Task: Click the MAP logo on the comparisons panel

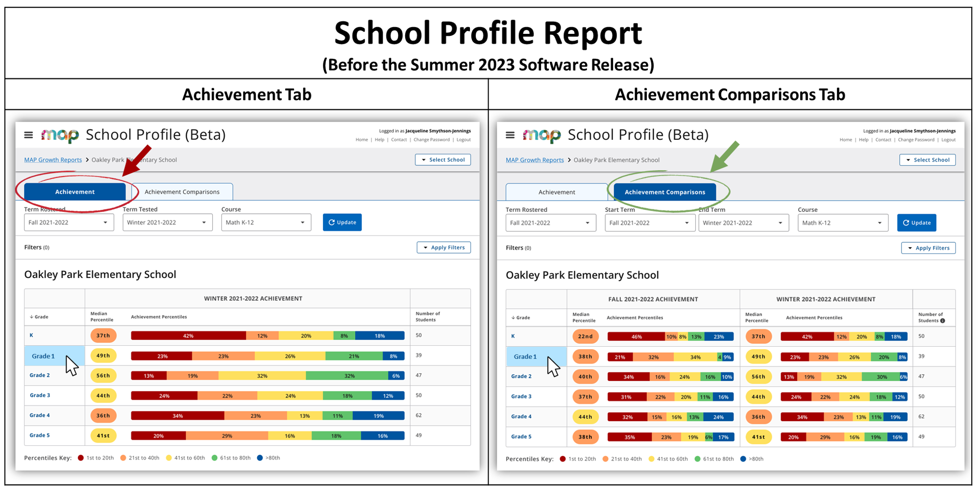Action: click(x=542, y=135)
